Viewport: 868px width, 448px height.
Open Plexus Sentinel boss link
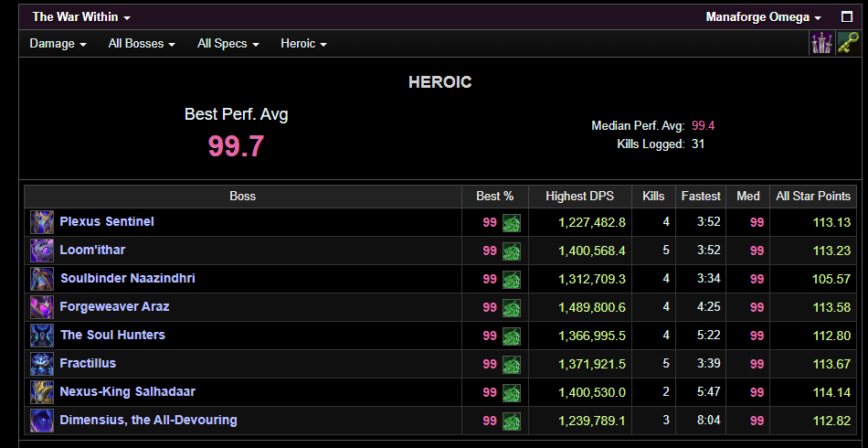click(x=107, y=221)
